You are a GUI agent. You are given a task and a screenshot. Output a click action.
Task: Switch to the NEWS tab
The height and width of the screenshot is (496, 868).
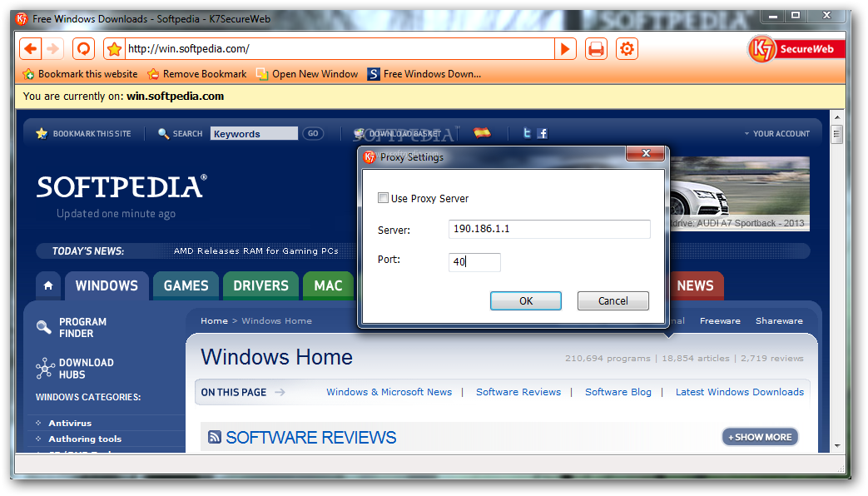695,285
